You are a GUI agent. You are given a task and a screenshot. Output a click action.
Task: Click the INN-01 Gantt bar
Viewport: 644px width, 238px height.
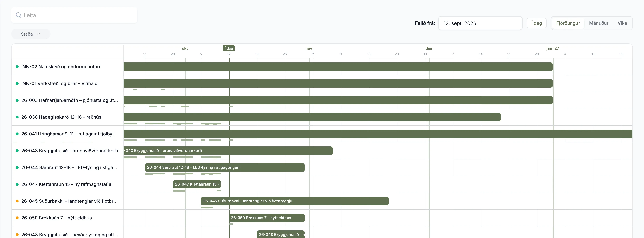pos(338,83)
